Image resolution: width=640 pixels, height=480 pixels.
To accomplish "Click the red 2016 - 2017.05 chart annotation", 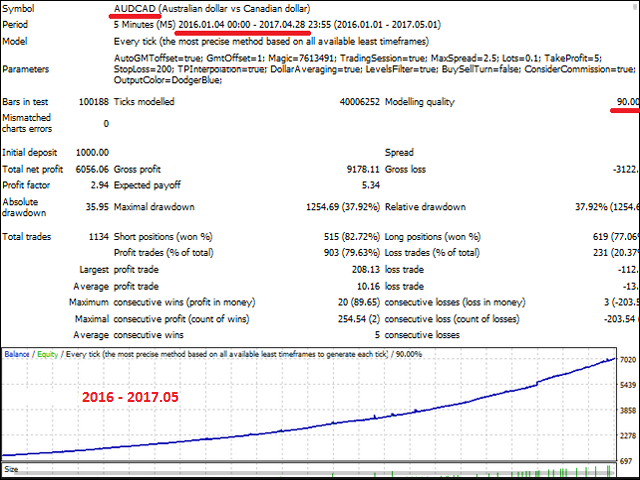I will point(132,398).
